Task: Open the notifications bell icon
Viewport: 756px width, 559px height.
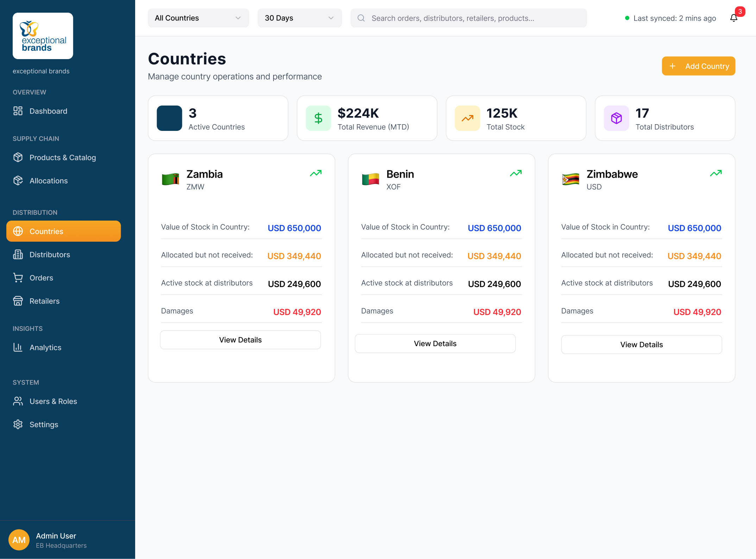Action: pos(733,18)
